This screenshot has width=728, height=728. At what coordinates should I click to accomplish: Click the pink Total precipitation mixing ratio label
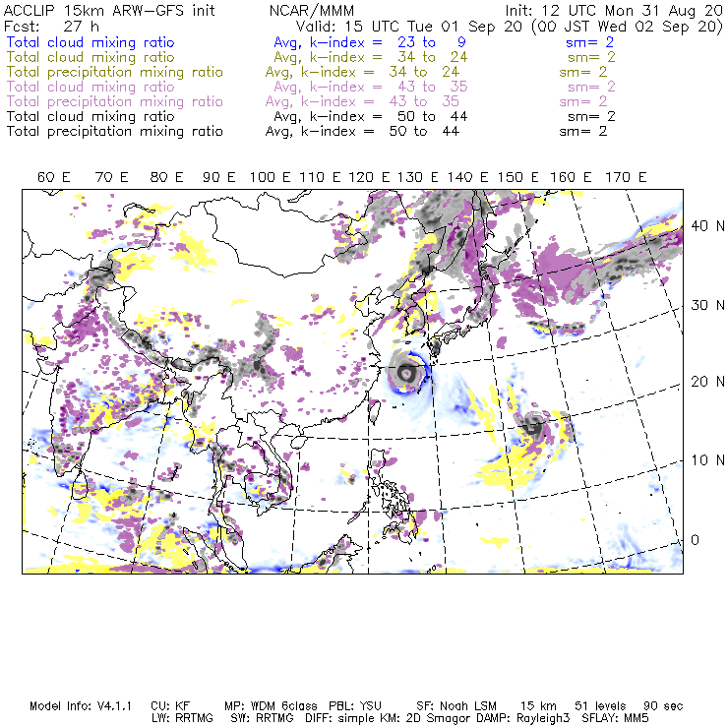pos(115,101)
